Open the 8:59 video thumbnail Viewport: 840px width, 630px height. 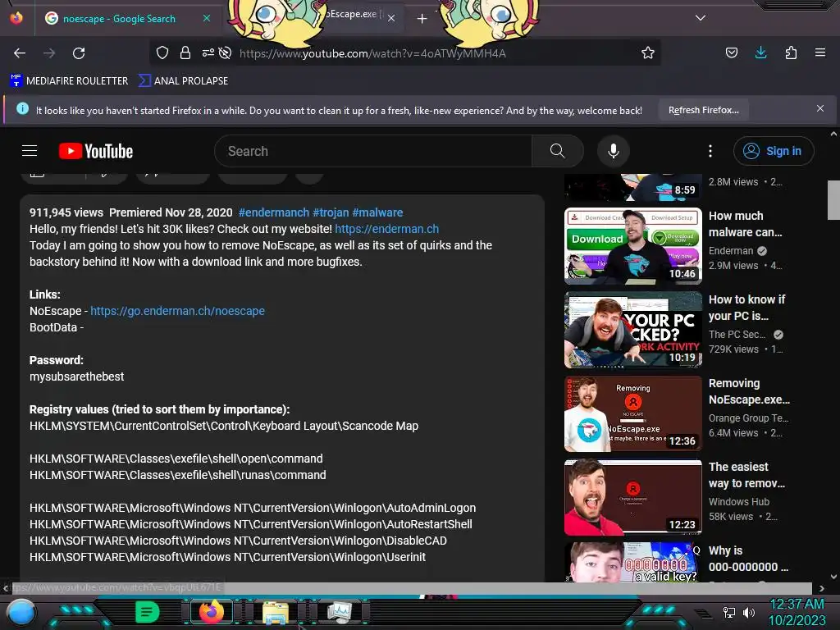632,187
